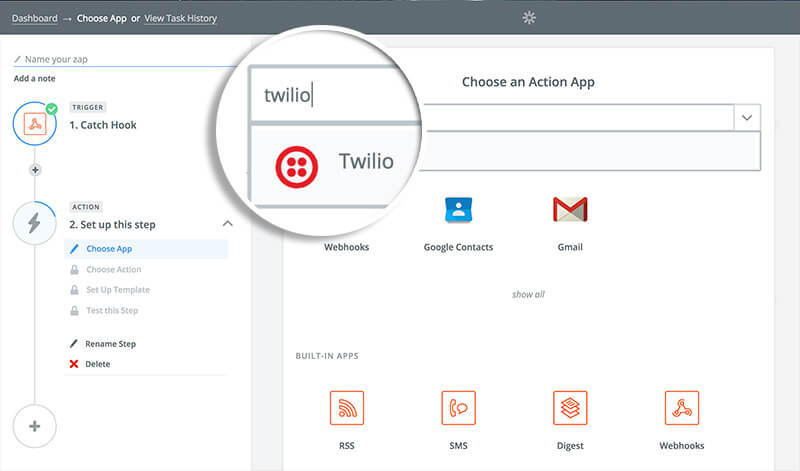Image resolution: width=800 pixels, height=471 pixels.
Task: Click the action lightning bolt icon
Action: click(x=34, y=224)
